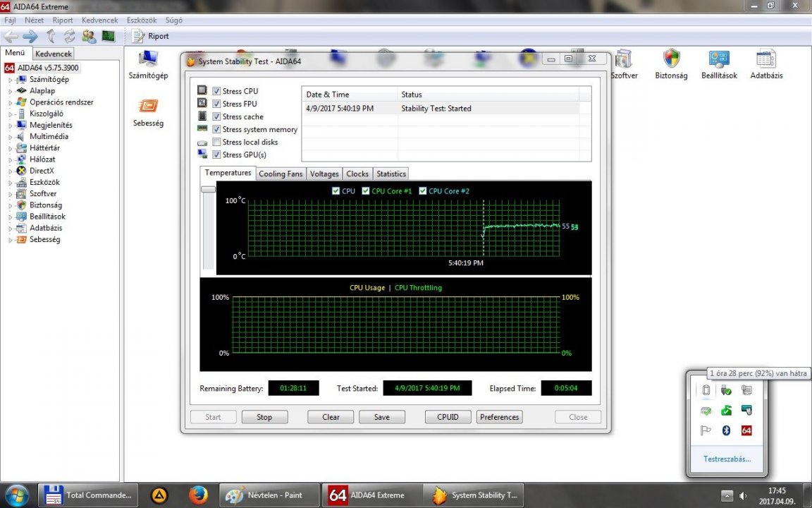Click the Save button
The image size is (812, 508).
(381, 417)
